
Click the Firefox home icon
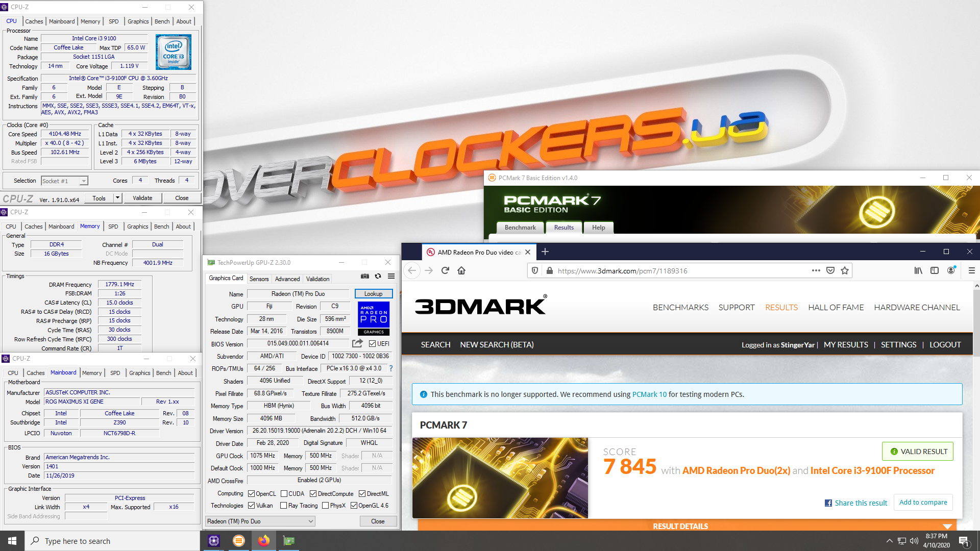pos(461,270)
